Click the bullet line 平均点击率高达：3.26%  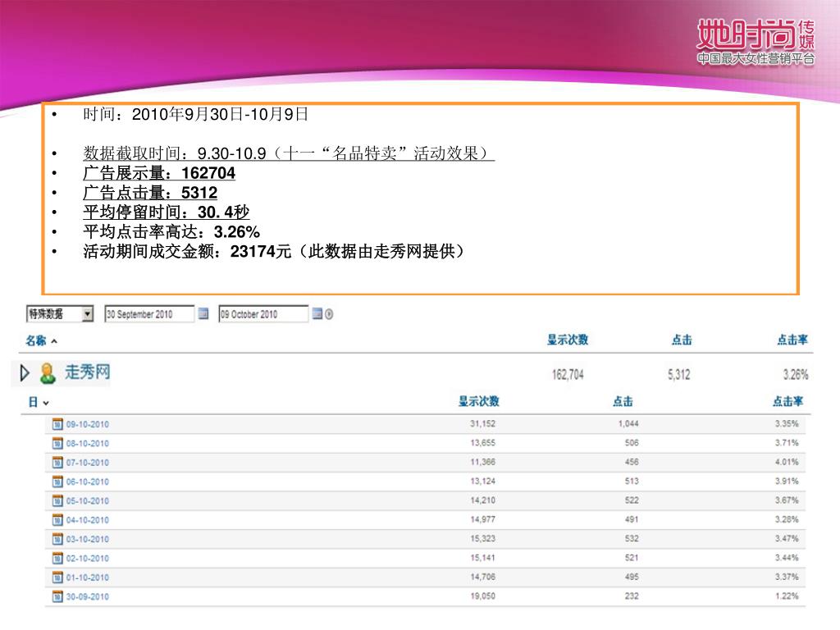point(171,232)
